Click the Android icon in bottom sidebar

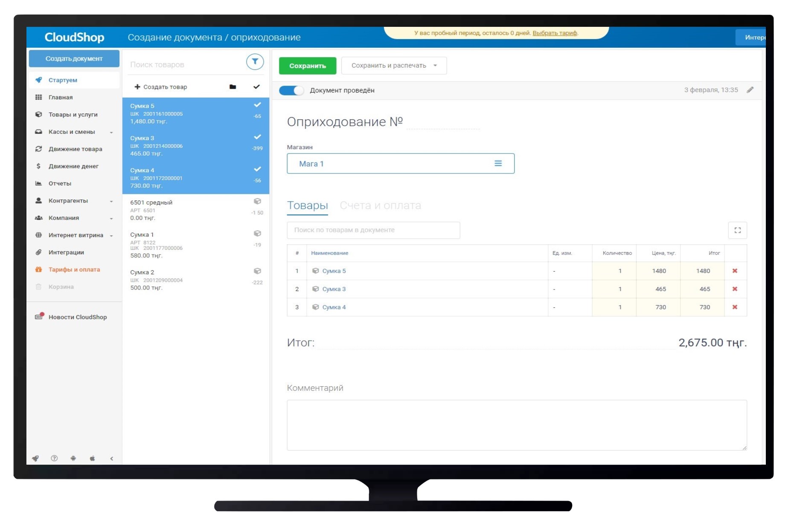(73, 458)
